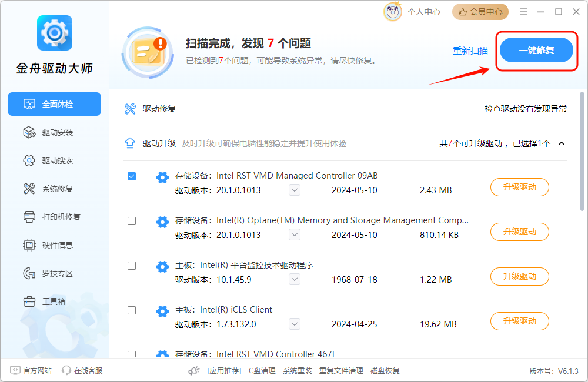Check the Intel Optane Memory driver checkbox

click(x=132, y=221)
